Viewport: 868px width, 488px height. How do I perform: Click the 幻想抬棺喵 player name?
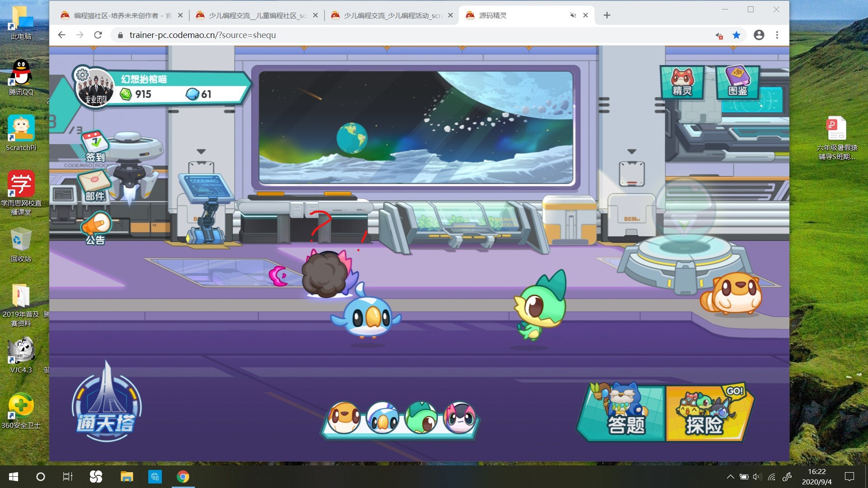pyautogui.click(x=144, y=79)
